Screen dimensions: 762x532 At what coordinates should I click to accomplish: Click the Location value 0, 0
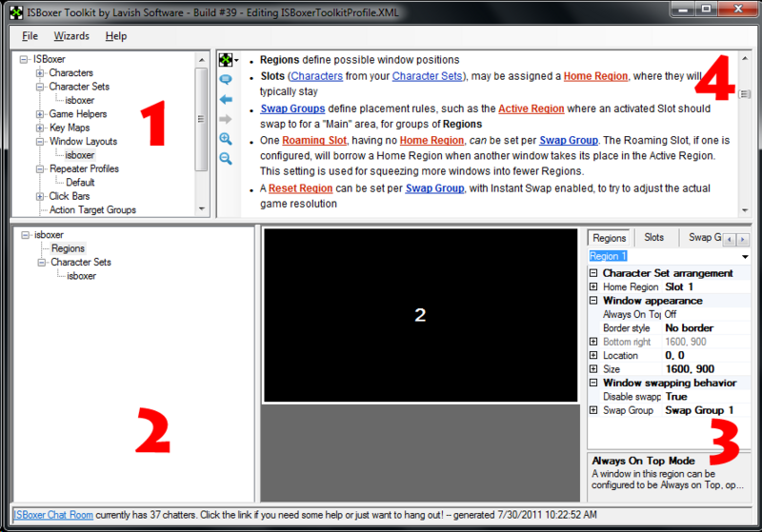coord(707,355)
